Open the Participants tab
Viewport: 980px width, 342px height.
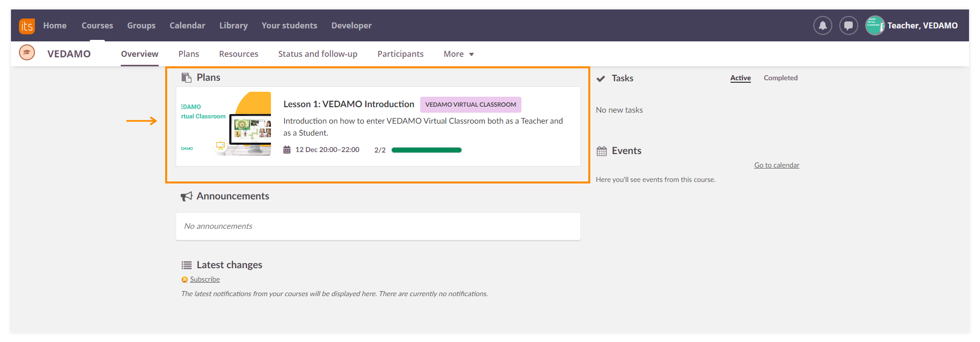click(x=401, y=54)
